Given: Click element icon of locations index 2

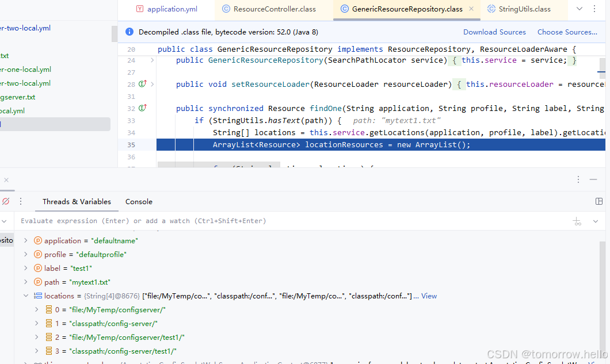Looking at the screenshot, I should point(49,337).
